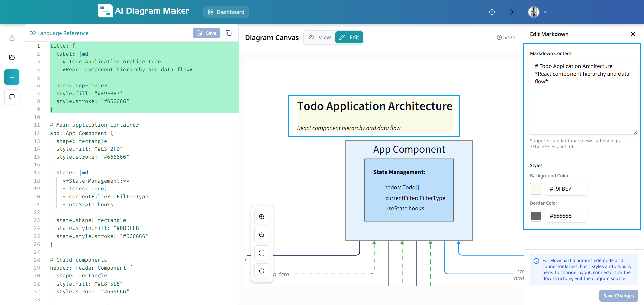Switch to Edit mode tab
The image size is (644, 305).
(x=349, y=37)
